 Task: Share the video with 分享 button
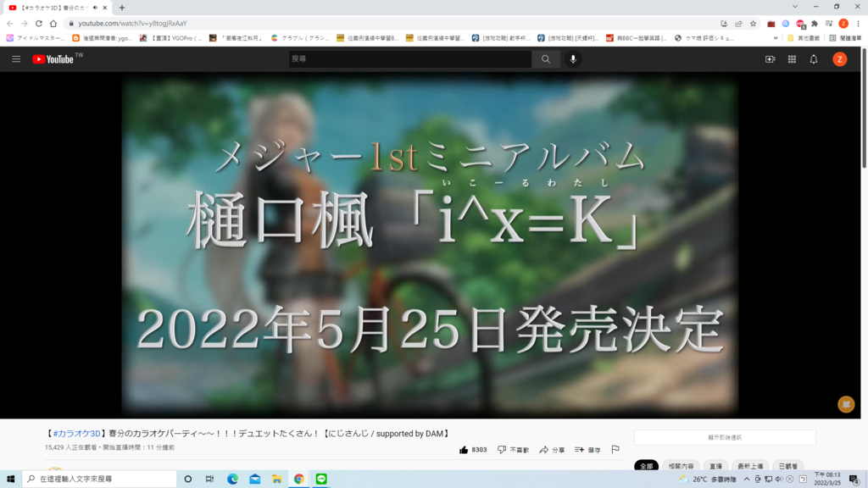point(552,450)
